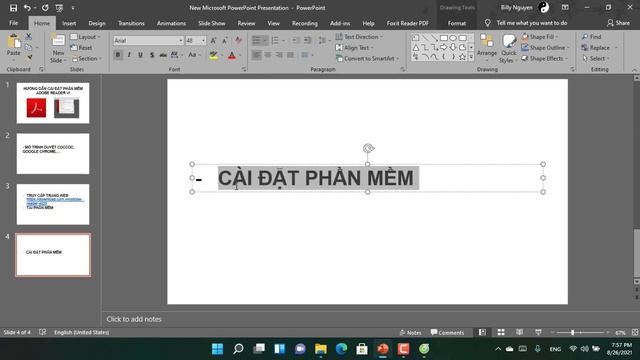The width and height of the screenshot is (640, 360).
Task: Open Comments pane from status bar
Action: coord(447,333)
